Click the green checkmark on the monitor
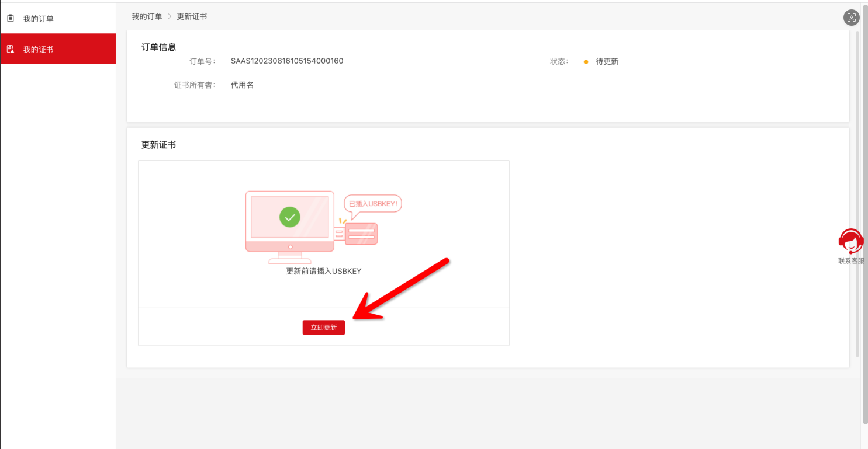868x449 pixels. tap(289, 217)
